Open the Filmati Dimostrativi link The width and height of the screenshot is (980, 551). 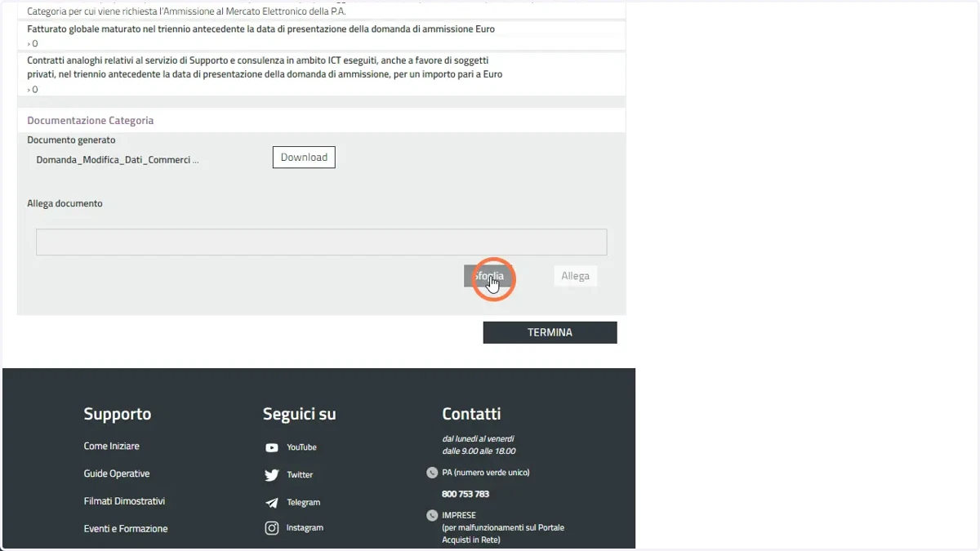[x=124, y=501]
